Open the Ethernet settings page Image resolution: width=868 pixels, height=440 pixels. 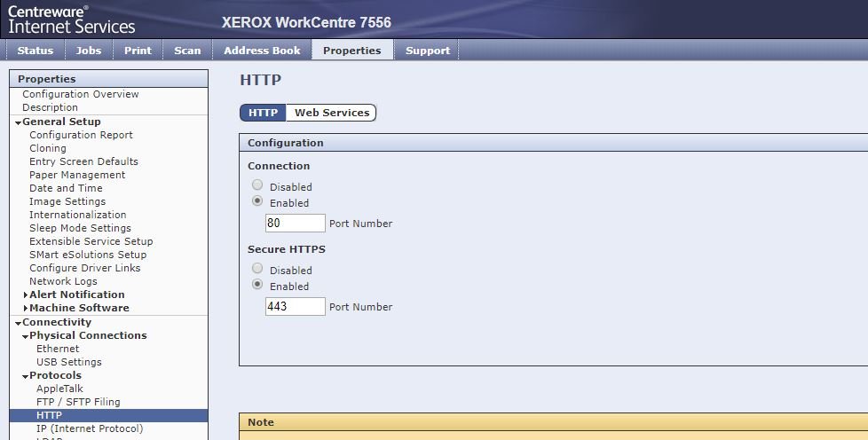(58, 349)
